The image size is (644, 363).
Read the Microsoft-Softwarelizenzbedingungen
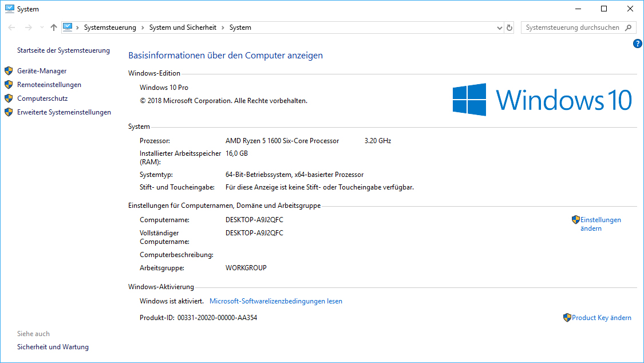click(x=276, y=301)
